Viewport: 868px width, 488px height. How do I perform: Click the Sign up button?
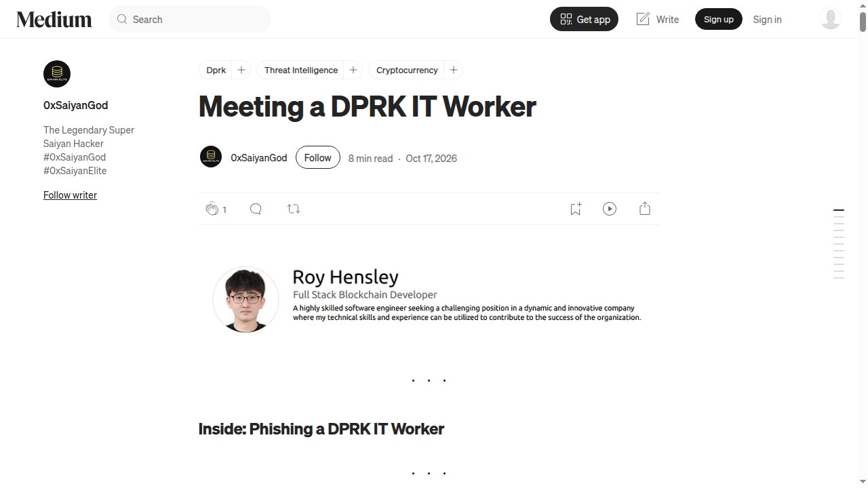pos(719,19)
